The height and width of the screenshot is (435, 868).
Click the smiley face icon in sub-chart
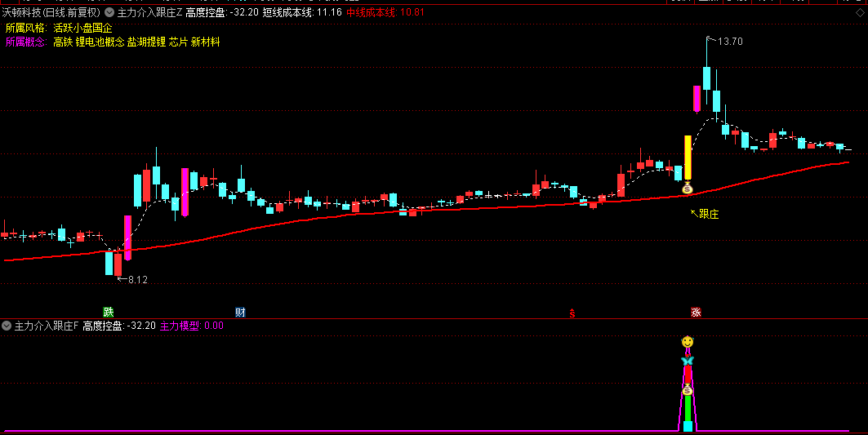(688, 342)
